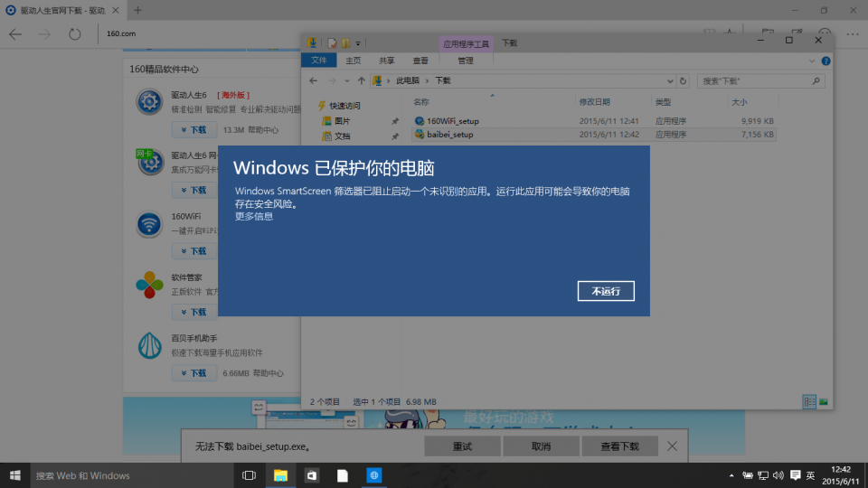Switch to details view in Explorer status bar
Image resolution: width=868 pixels, height=488 pixels.
tap(809, 401)
